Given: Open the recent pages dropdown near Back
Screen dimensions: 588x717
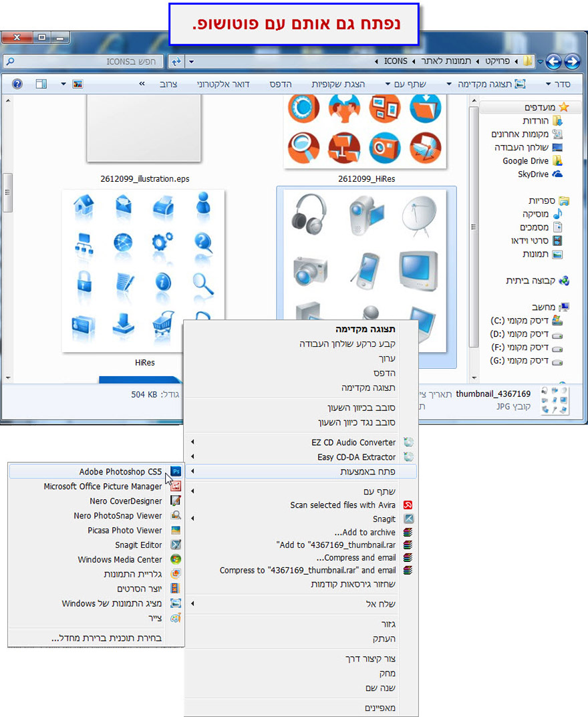Looking at the screenshot, I should pyautogui.click(x=540, y=61).
